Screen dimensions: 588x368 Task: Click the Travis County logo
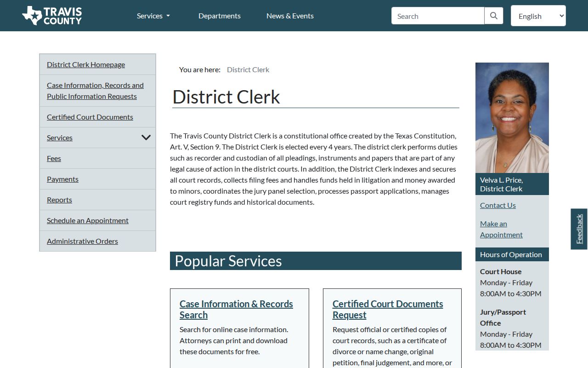point(52,16)
